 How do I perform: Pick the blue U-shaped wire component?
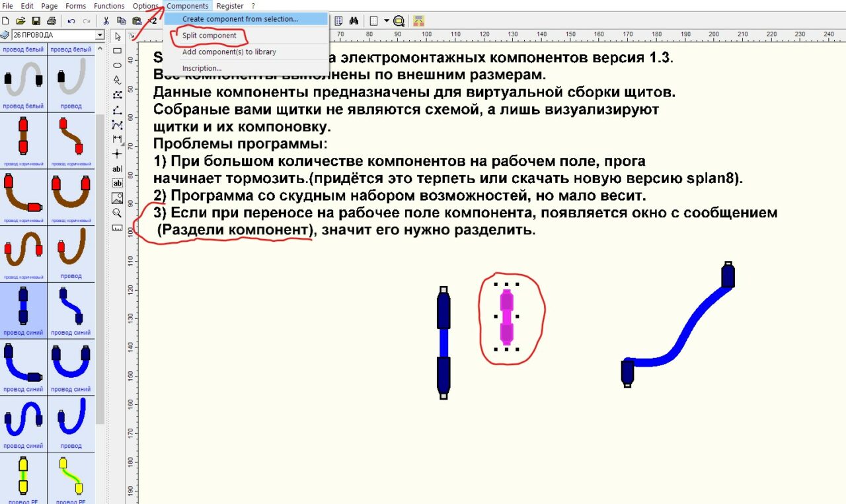71,367
